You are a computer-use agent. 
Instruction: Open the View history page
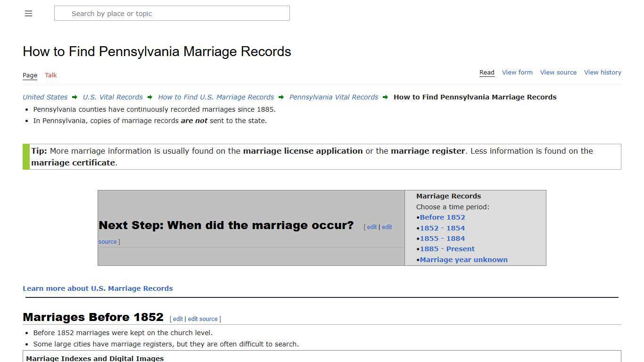pos(603,72)
